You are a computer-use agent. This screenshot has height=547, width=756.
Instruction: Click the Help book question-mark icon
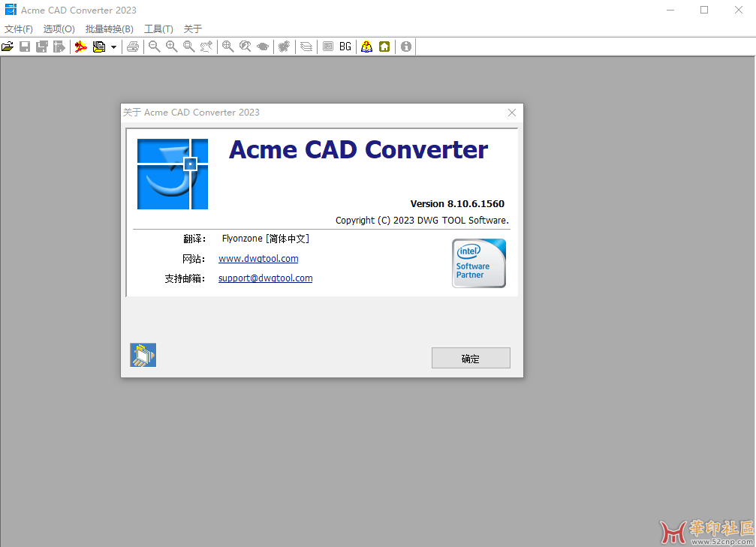367,47
